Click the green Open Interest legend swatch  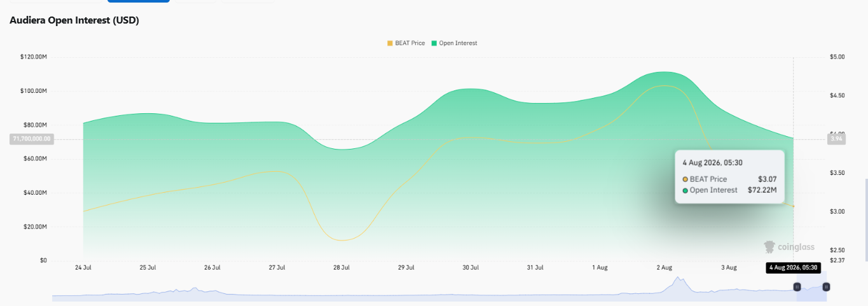pyautogui.click(x=434, y=43)
